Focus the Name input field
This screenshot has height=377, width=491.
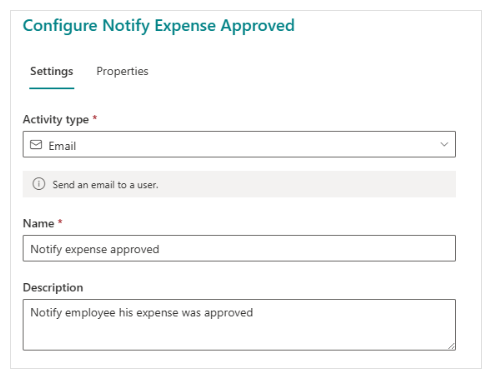239,248
